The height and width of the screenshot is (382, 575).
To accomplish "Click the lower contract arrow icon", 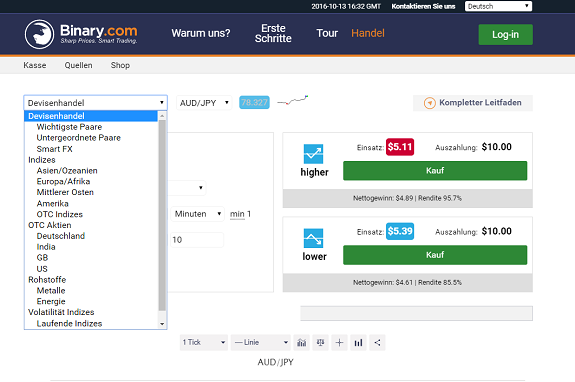I will click(314, 238).
